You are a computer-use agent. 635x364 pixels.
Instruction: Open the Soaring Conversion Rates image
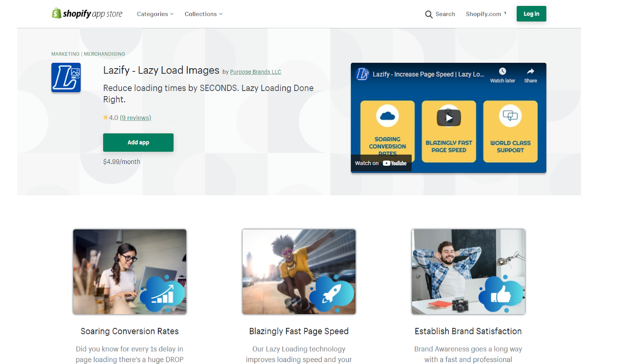tap(130, 272)
